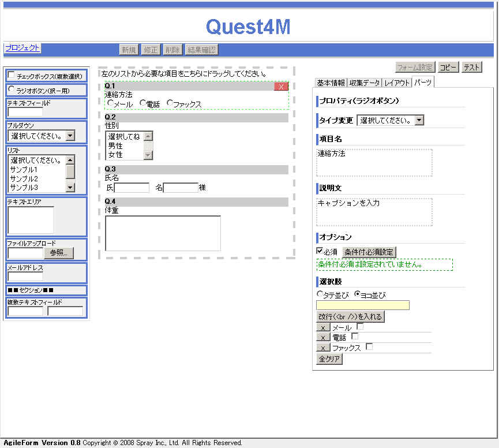Select サンプル1 in the リスト sample
Image resolution: width=499 pixels, height=448 pixels.
pos(24,169)
